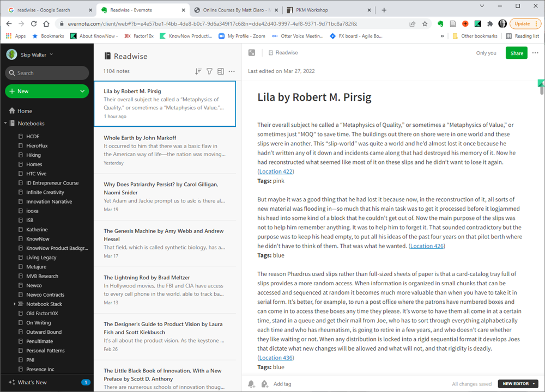Collapse the Notebooks tree section

pos(5,124)
